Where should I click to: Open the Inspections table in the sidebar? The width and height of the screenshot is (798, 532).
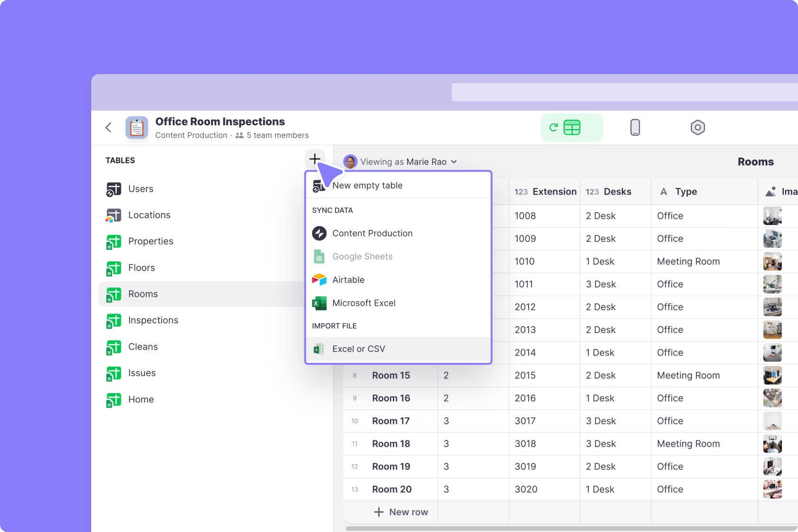(153, 320)
